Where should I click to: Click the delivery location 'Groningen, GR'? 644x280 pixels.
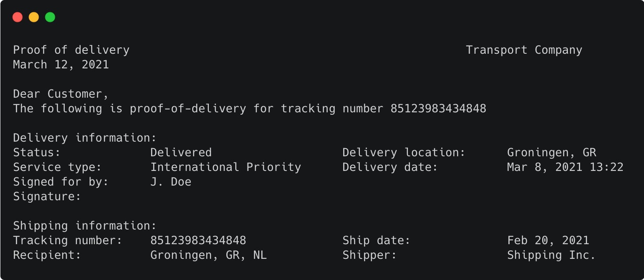552,153
